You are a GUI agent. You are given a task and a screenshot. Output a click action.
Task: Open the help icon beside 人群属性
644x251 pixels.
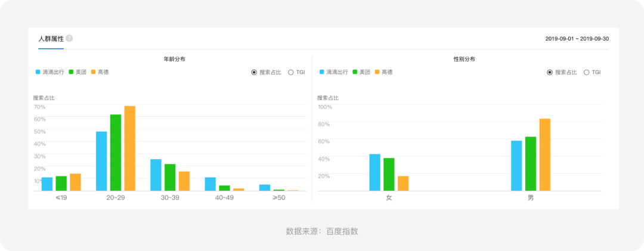[x=69, y=38]
